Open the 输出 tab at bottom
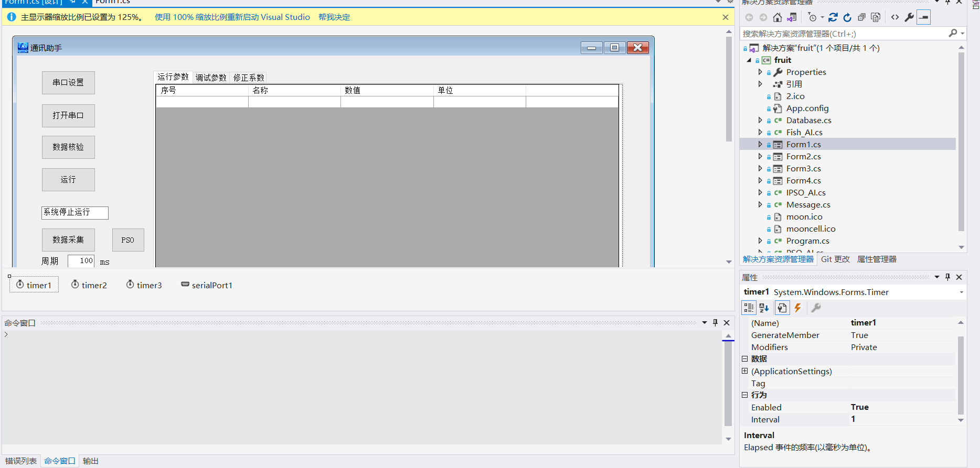This screenshot has width=980, height=468. click(x=91, y=461)
